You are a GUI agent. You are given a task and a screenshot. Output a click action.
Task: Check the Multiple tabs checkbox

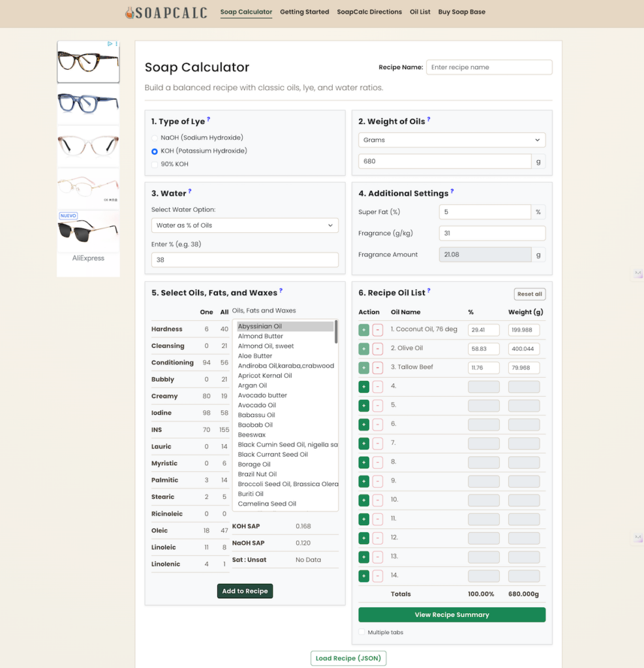click(x=360, y=632)
